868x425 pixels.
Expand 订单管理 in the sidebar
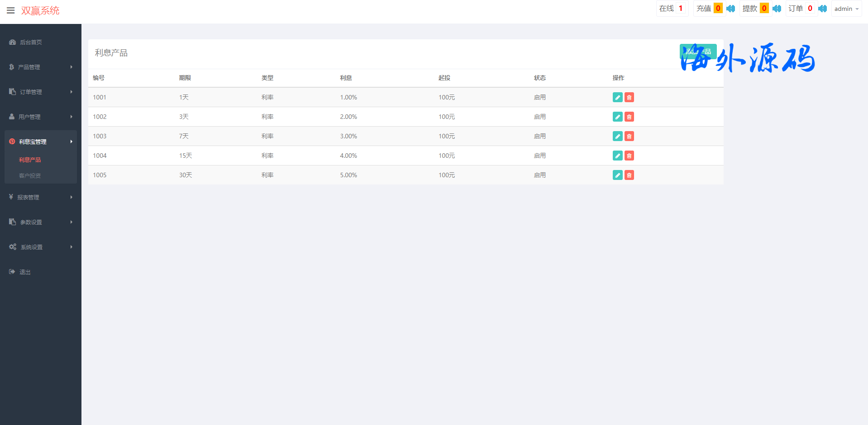(40, 92)
